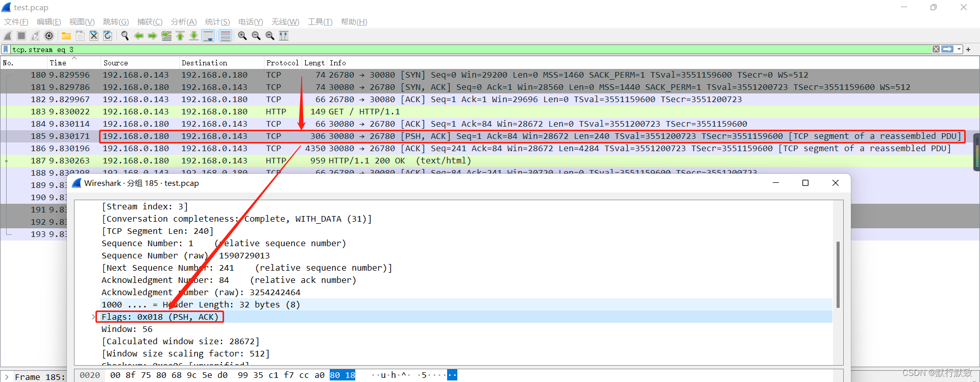Apply display filter with blue arrow

coord(947,50)
